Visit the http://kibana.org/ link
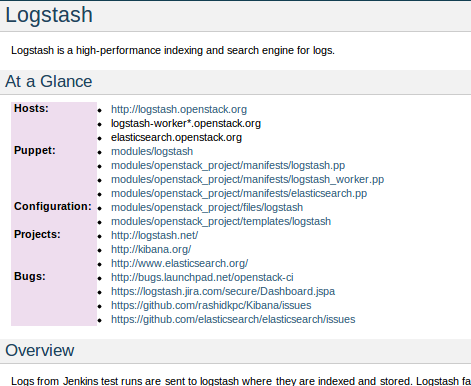The image size is (471, 386). 151,249
